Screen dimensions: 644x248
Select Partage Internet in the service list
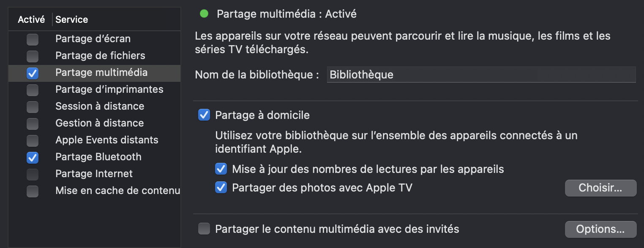pyautogui.click(x=94, y=174)
